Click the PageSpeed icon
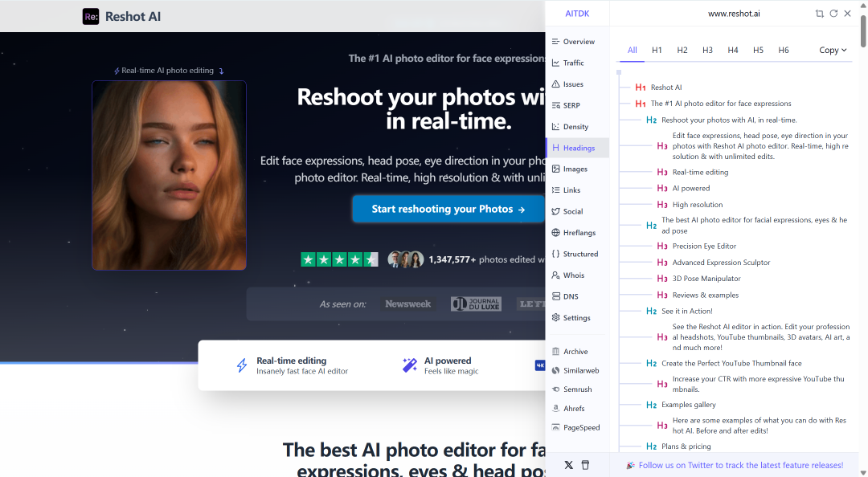868x477 pixels. pyautogui.click(x=556, y=427)
